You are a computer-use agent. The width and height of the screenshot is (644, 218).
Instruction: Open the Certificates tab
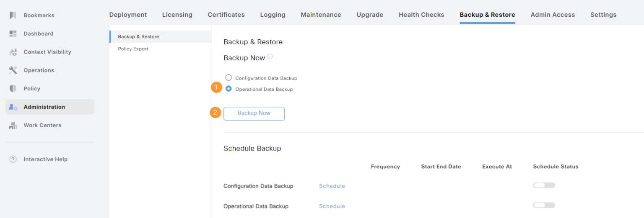point(226,15)
